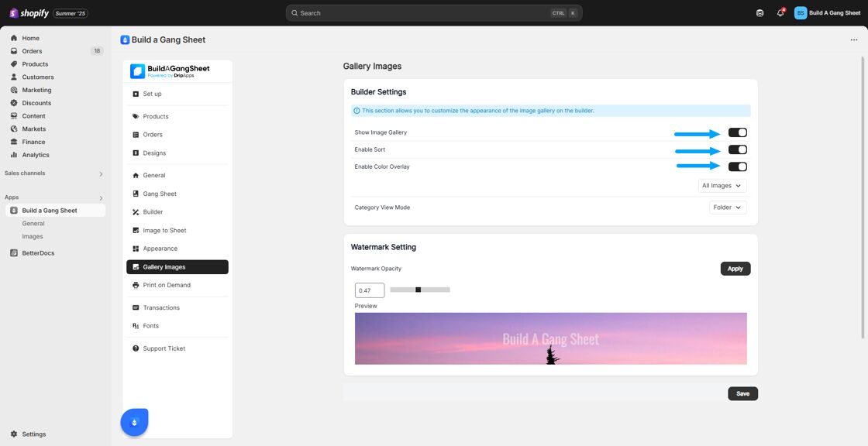Click the Watermark Opacity slider handle

pos(418,290)
